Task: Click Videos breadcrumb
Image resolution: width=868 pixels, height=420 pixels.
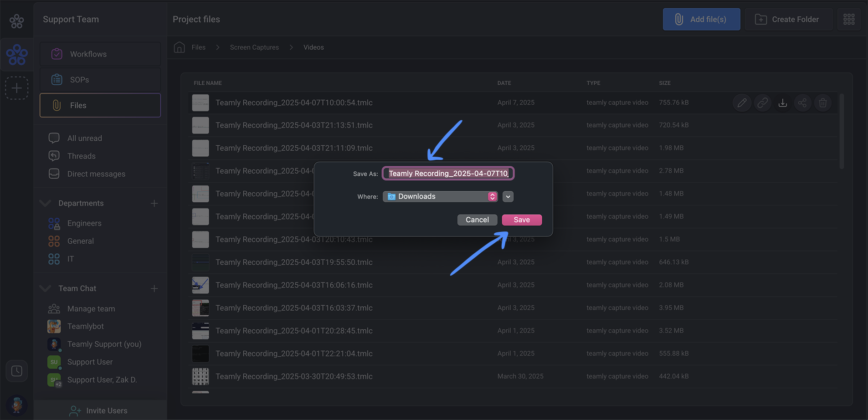Action: pos(313,47)
